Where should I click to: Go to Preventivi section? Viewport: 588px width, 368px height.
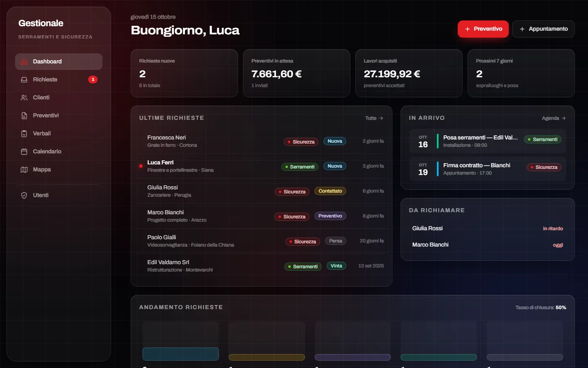(x=59, y=116)
